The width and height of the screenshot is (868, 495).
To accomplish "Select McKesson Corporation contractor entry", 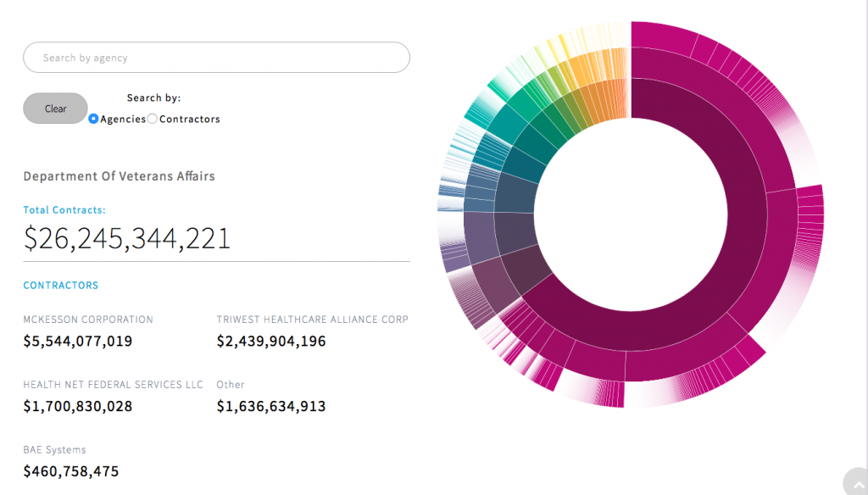I will 88,320.
